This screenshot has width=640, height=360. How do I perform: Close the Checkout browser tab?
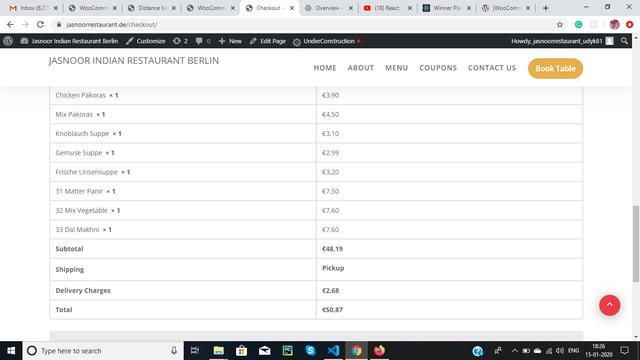[292, 8]
